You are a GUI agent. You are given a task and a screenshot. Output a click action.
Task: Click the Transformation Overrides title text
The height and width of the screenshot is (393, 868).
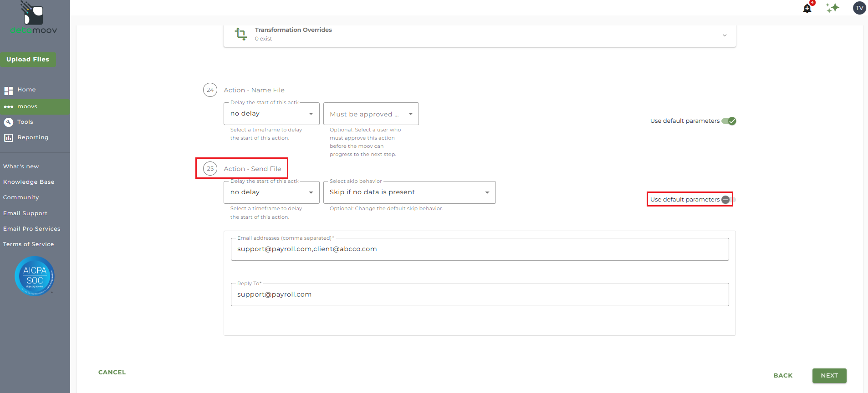pyautogui.click(x=293, y=30)
